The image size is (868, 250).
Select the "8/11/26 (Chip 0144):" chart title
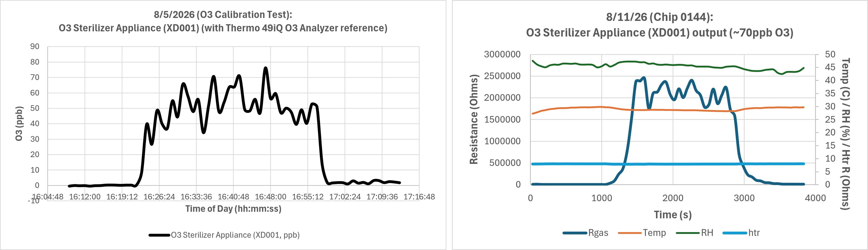point(660,17)
